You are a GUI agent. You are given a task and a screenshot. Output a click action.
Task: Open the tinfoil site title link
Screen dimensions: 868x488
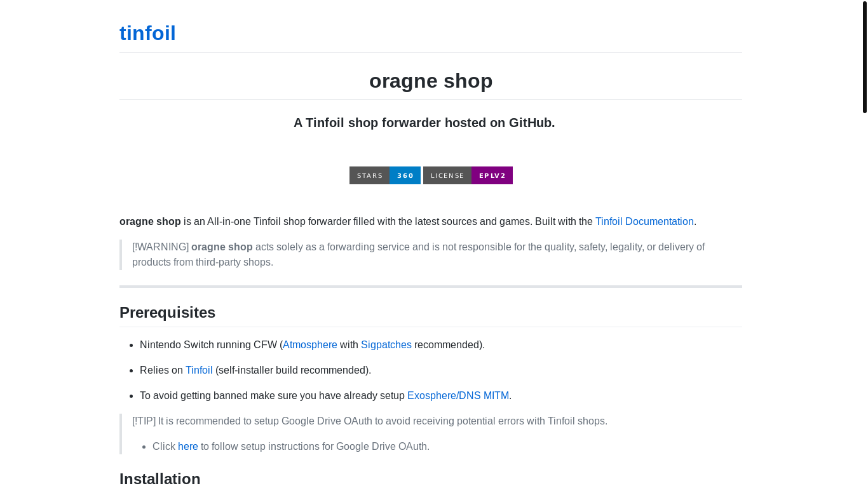(x=147, y=33)
